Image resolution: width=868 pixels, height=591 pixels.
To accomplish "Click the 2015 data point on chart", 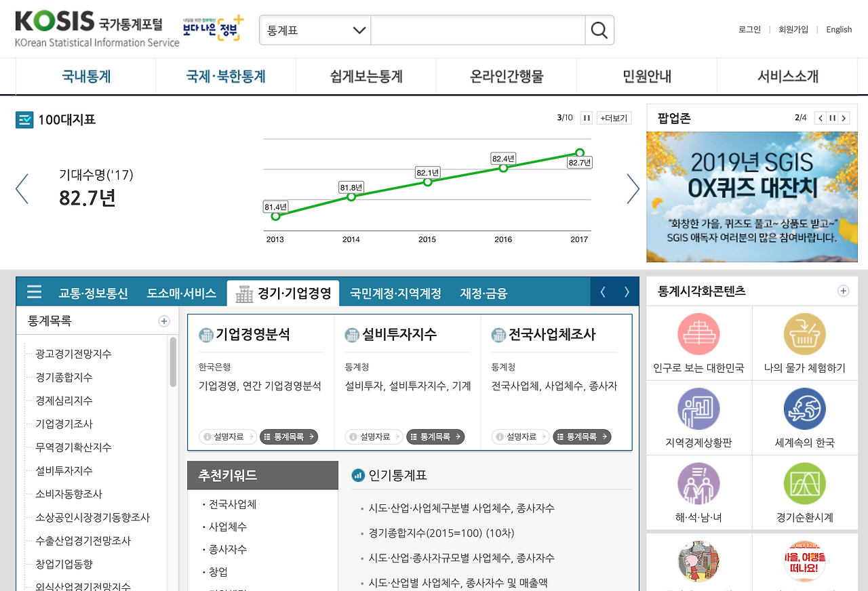I will click(x=427, y=182).
